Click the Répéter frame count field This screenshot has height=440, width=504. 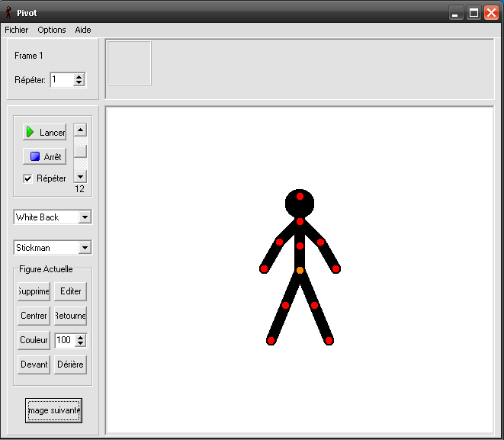[x=63, y=80]
